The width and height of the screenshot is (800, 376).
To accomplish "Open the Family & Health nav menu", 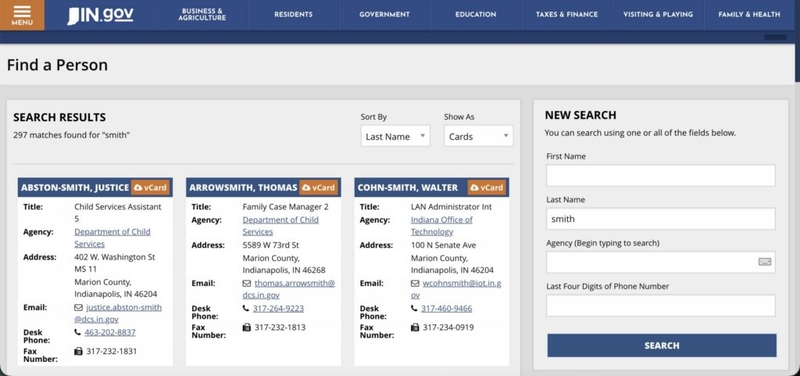I will pos(749,15).
